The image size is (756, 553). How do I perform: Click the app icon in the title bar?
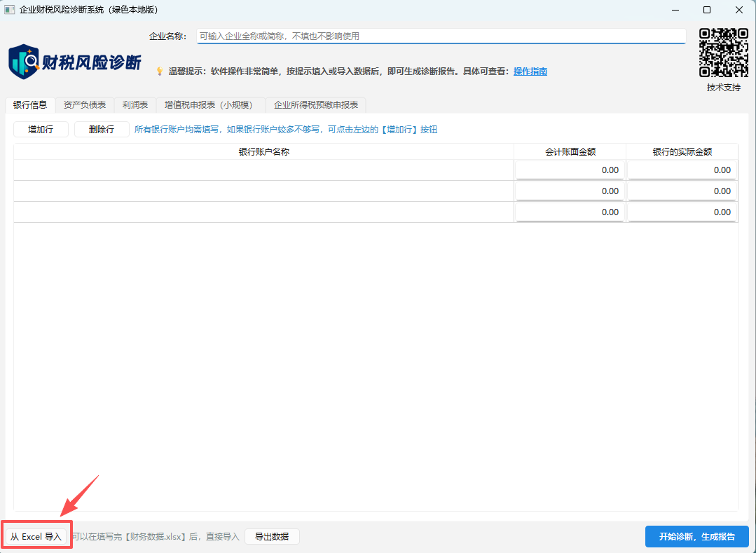tap(9, 10)
